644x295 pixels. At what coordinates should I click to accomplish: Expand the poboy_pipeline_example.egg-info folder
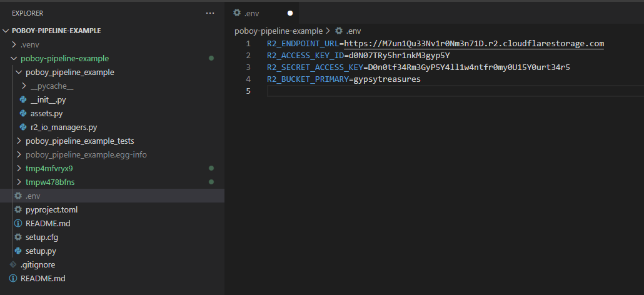(x=19, y=154)
